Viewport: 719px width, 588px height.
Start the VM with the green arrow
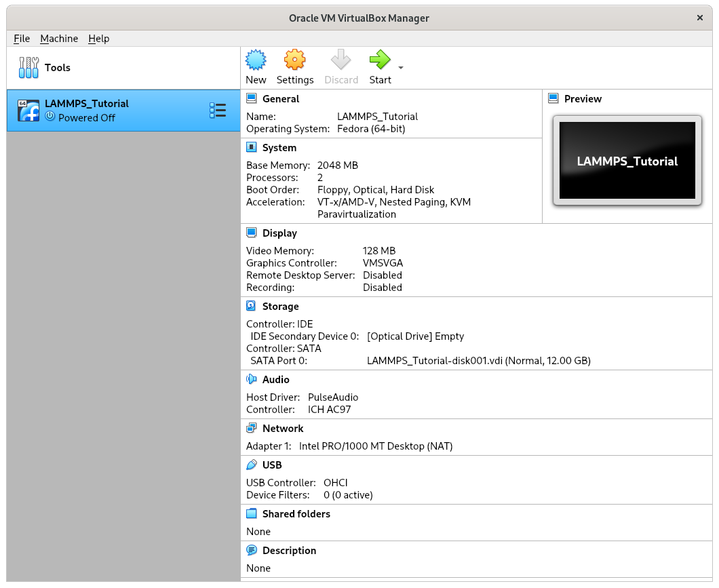point(380,60)
